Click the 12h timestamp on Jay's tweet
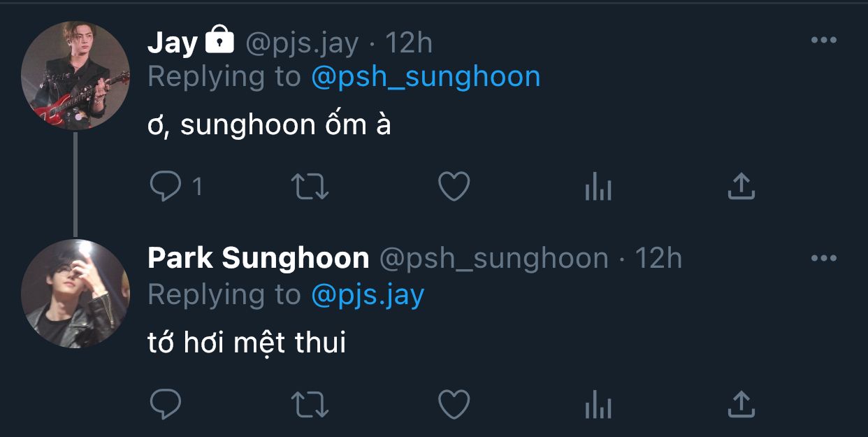868x437 pixels. [409, 43]
